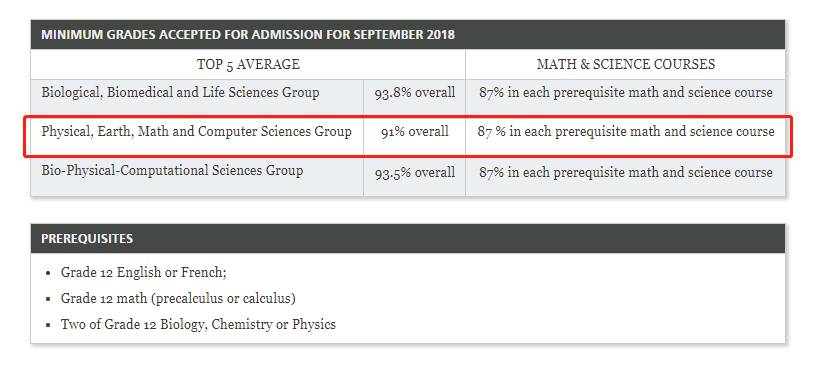Click the 93.5% overall cell

point(415,172)
